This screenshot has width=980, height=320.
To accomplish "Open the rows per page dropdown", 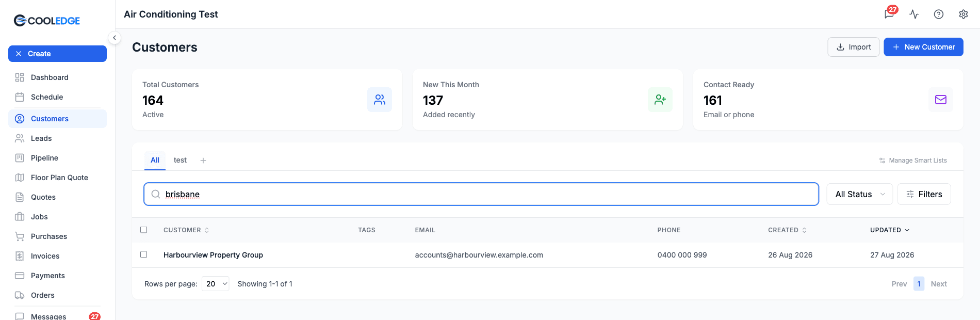I will (216, 284).
